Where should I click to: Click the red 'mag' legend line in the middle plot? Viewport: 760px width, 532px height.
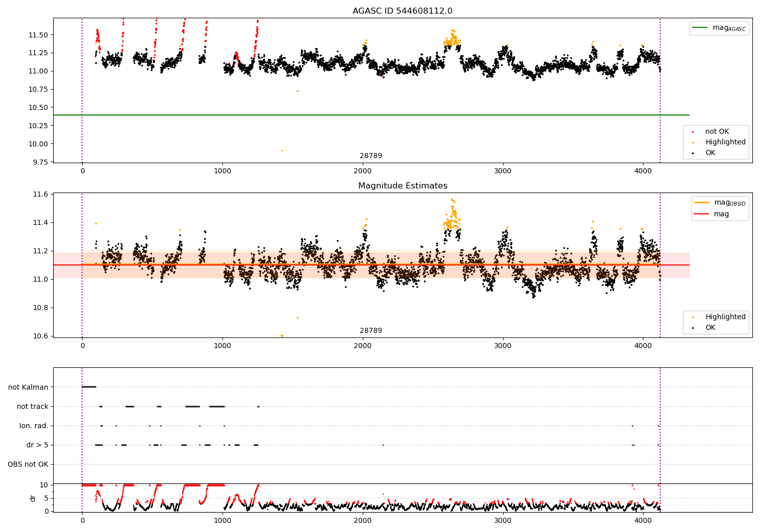pos(701,214)
